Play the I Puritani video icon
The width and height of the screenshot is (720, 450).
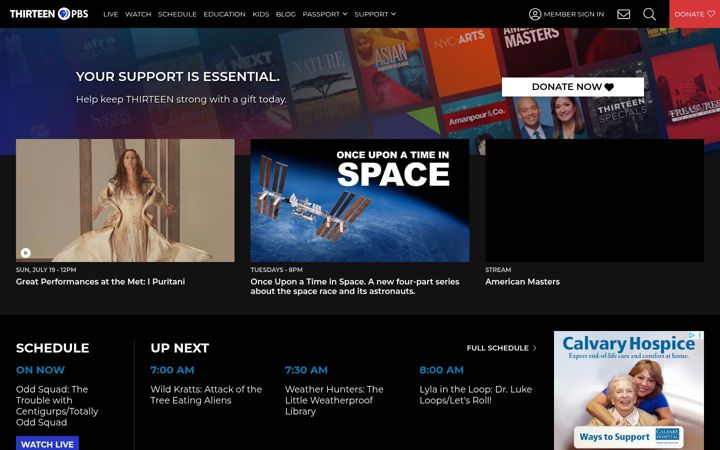(x=26, y=253)
